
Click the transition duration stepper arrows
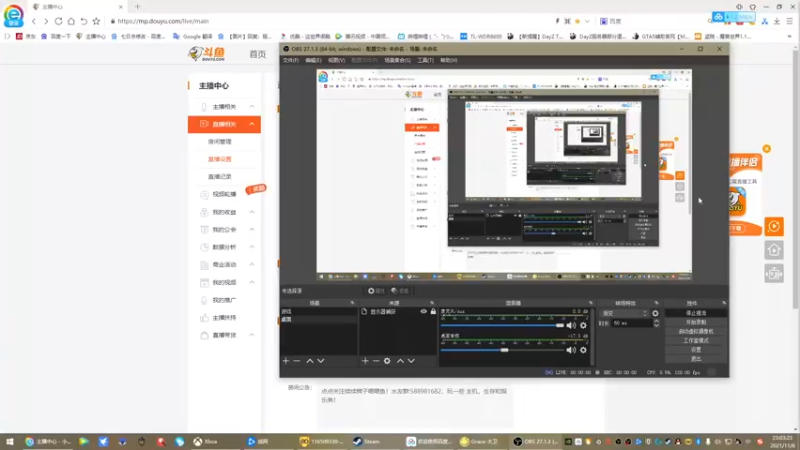[x=656, y=323]
